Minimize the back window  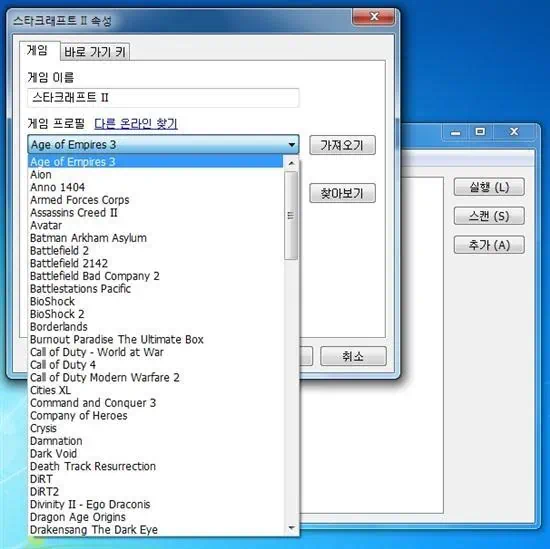click(455, 132)
